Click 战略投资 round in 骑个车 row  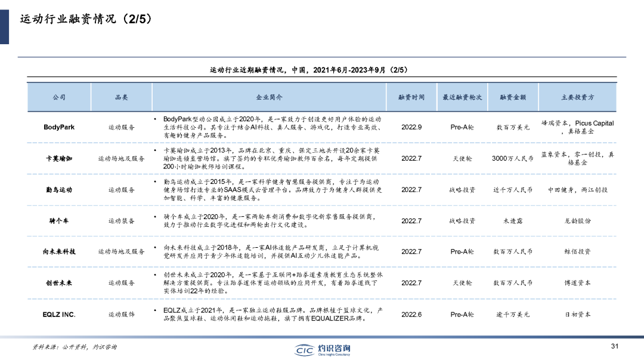pyautogui.click(x=462, y=221)
